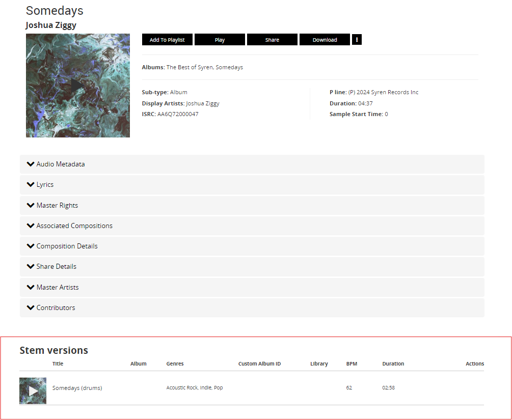Viewport: 512px width, 420px height.
Task: Click the Share button
Action: click(x=272, y=40)
